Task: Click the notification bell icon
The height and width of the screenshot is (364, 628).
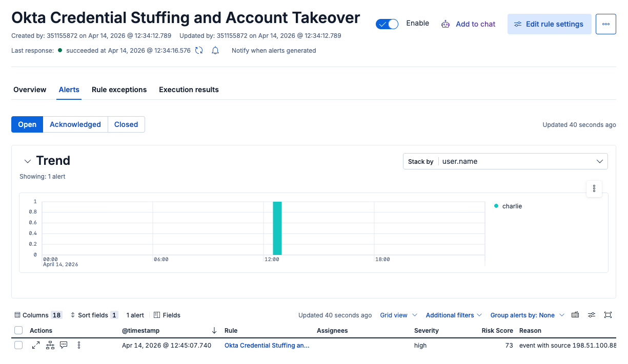Action: point(215,51)
